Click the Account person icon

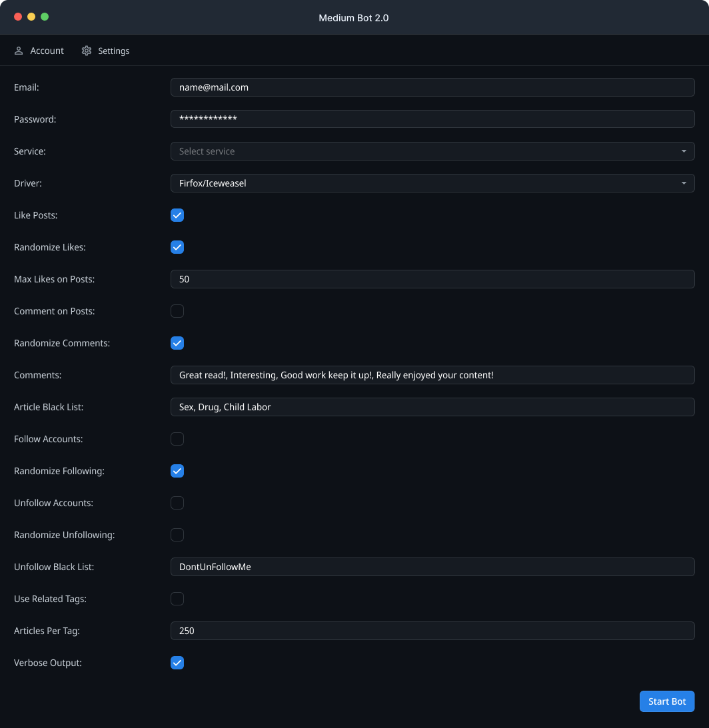19,51
